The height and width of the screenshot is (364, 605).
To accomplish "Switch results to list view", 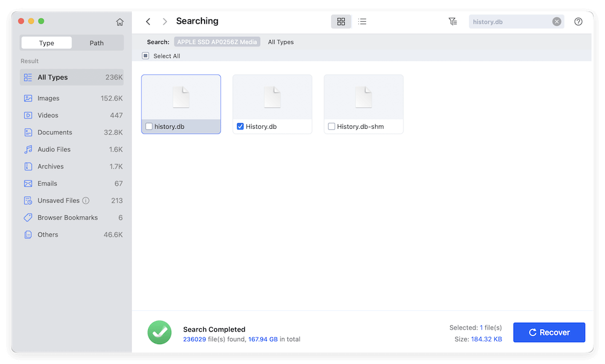I will tap(362, 21).
